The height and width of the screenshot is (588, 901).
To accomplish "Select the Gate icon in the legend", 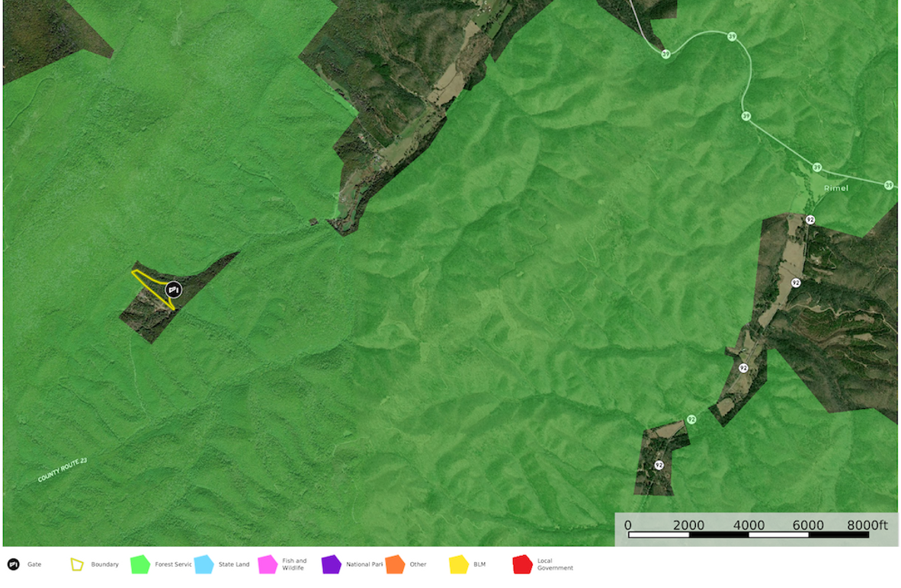I will click(13, 564).
